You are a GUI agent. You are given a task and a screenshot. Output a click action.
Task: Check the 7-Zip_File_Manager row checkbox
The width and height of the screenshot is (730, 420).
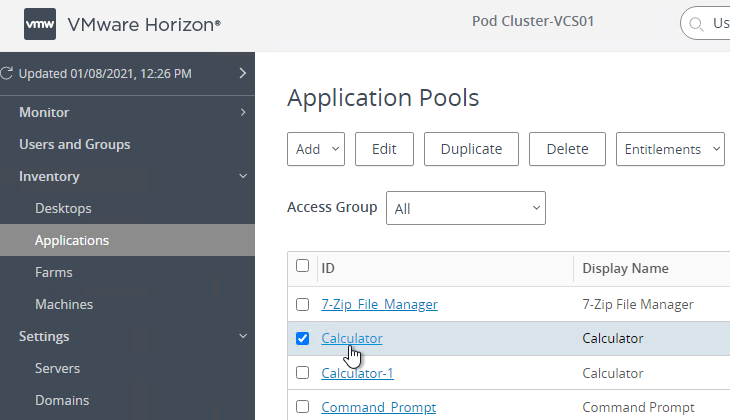[x=302, y=305]
